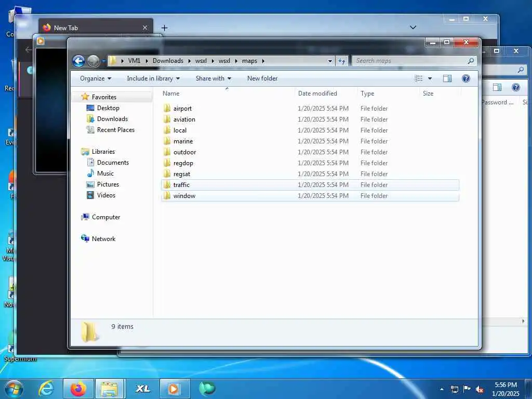
Task: Click the taskbar clock showing 5:56 PM
Action: (506, 389)
